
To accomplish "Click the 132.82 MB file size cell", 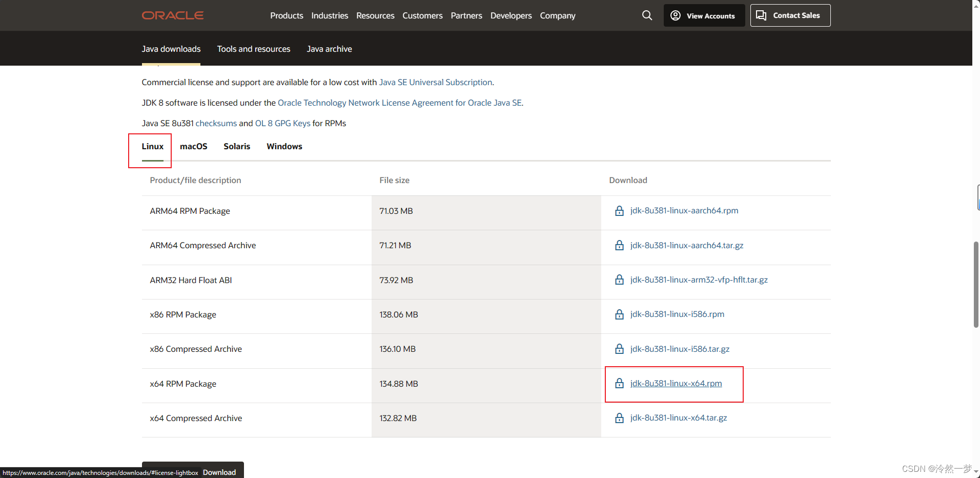I will coord(486,420).
